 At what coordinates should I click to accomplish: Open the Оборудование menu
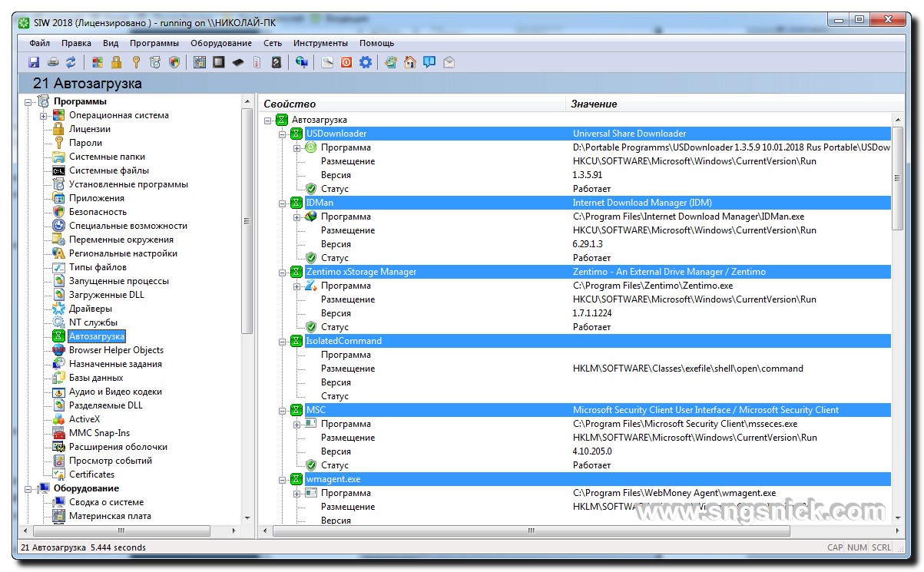pyautogui.click(x=221, y=43)
